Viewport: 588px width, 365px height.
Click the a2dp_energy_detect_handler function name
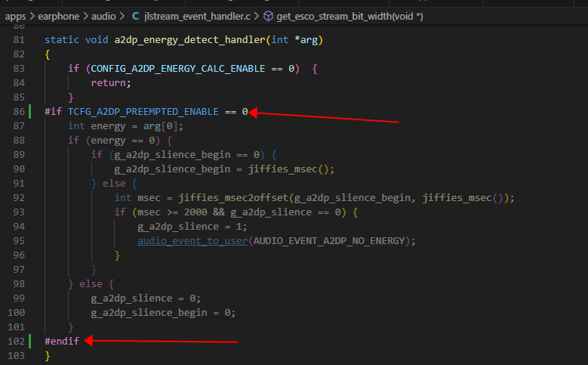(x=189, y=40)
